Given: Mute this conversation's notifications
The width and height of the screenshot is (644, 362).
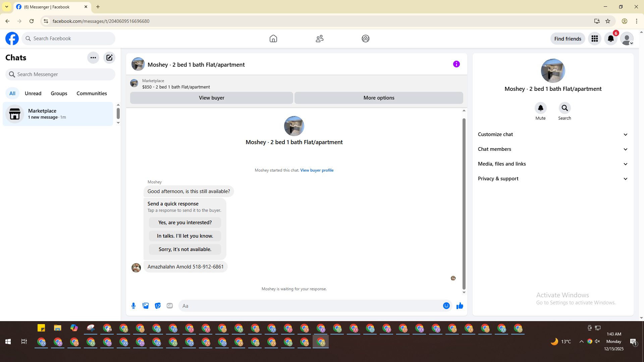Looking at the screenshot, I should pos(540,108).
